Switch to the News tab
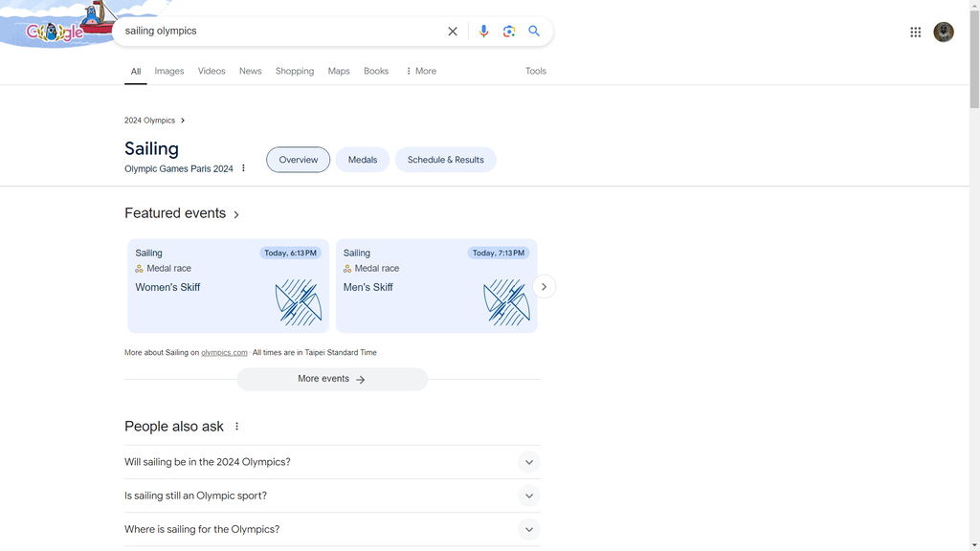The height and width of the screenshot is (551, 980). [x=250, y=71]
